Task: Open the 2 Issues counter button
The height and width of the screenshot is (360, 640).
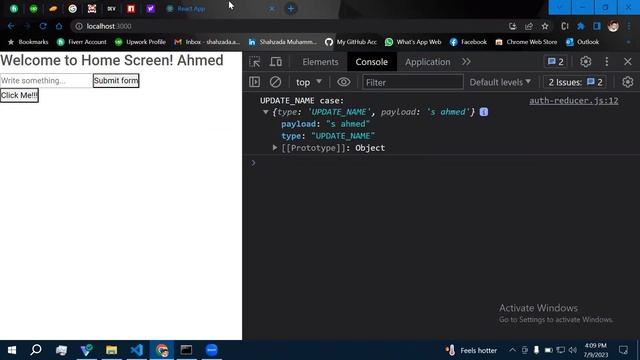Action: click(x=575, y=82)
